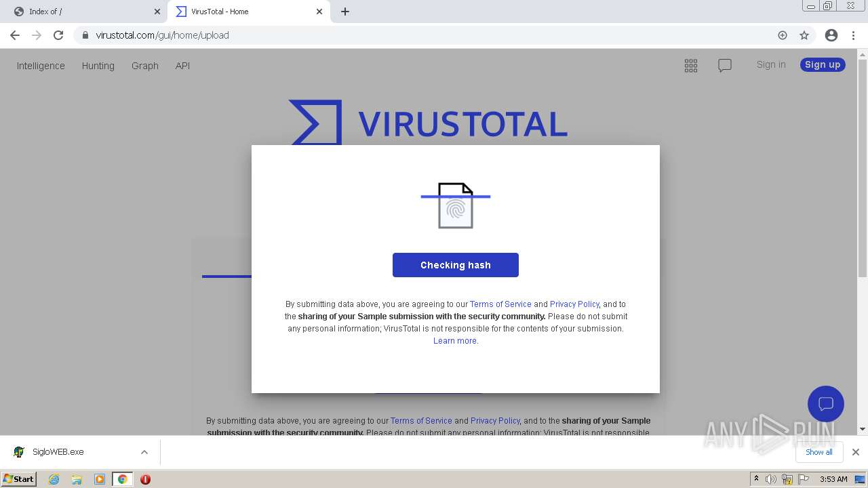Switch to the Index of / tab
Image resolution: width=868 pixels, height=488 pixels.
point(84,12)
